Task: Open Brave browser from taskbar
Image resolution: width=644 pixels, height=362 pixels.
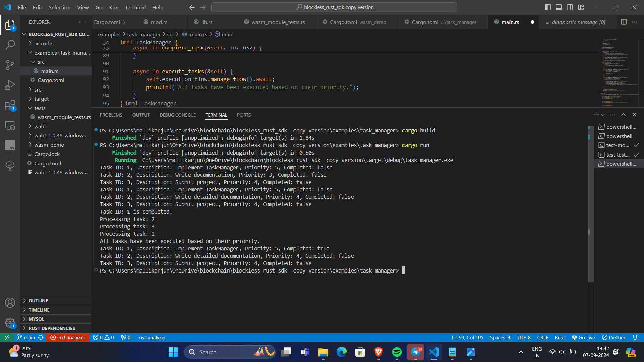Action: pyautogui.click(x=378, y=352)
